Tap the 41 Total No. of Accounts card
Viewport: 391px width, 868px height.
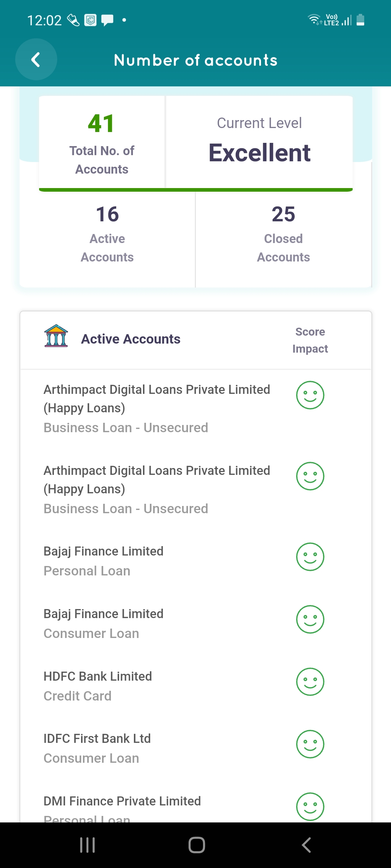point(102,143)
